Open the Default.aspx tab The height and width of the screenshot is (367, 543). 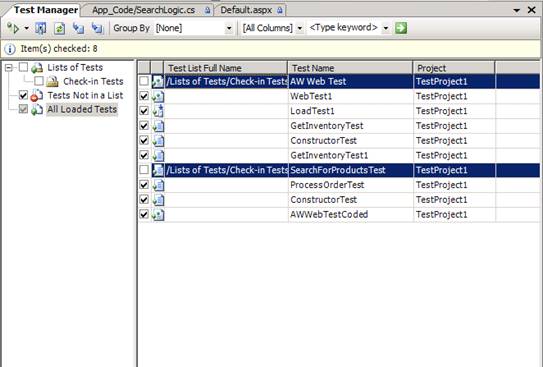click(251, 10)
